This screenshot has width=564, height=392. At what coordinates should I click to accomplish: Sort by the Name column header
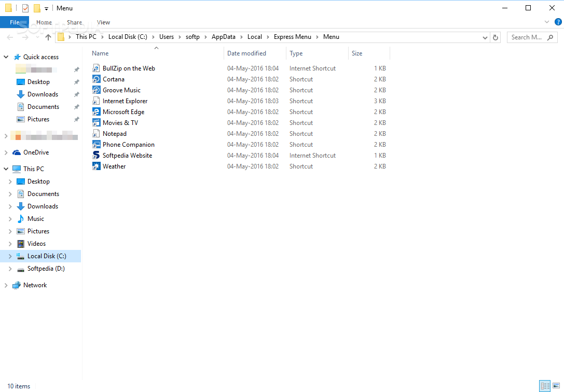tap(157, 53)
